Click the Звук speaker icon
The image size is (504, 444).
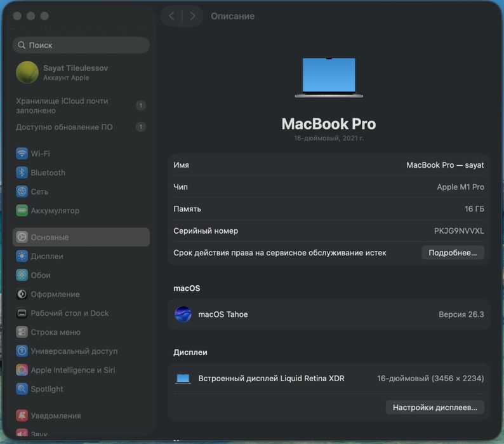pyautogui.click(x=22, y=433)
